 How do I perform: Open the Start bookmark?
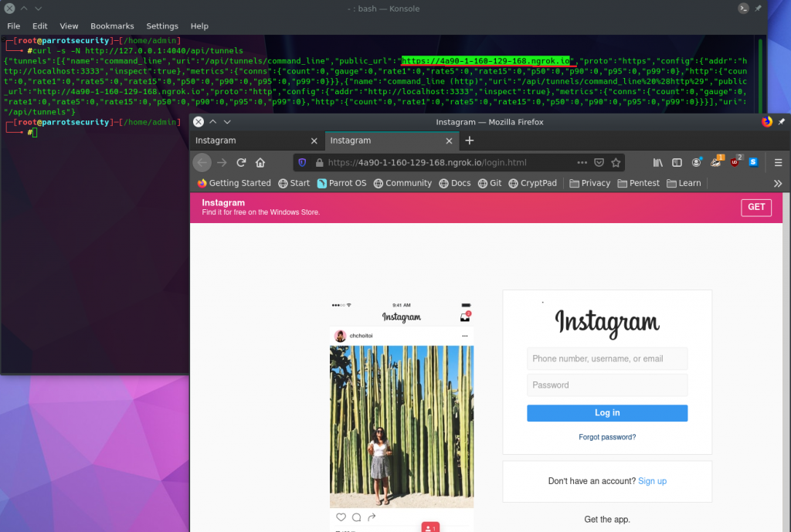[x=294, y=183]
